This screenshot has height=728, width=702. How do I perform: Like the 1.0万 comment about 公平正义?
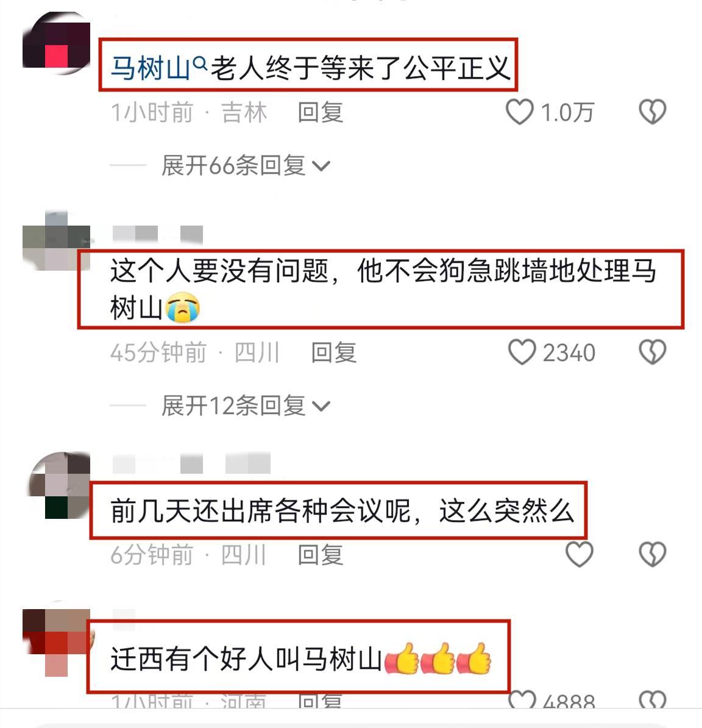pos(519,112)
